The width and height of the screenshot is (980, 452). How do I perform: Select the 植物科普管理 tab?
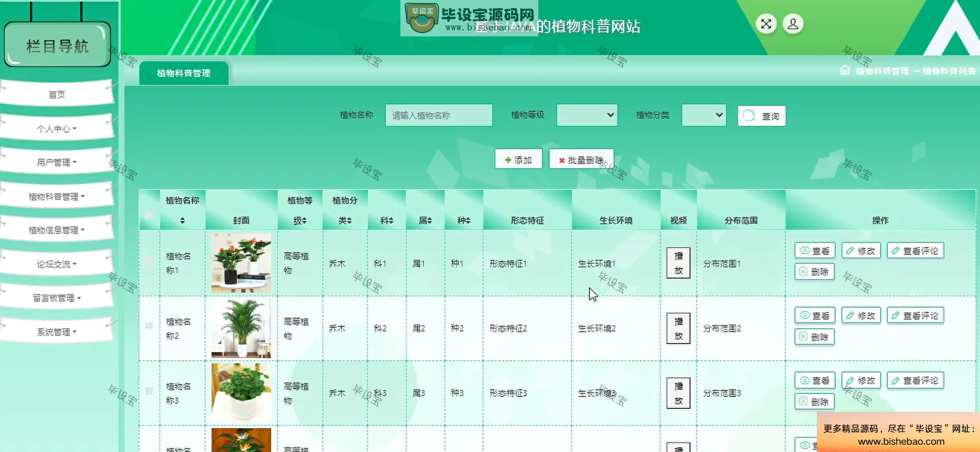184,73
